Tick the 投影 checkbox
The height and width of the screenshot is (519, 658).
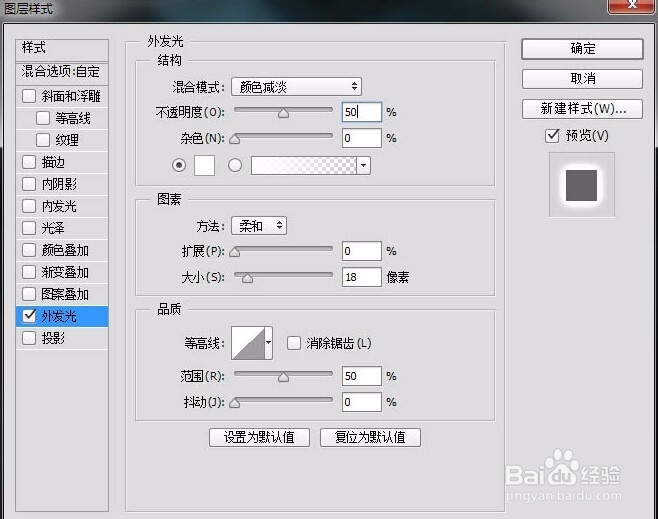(29, 338)
